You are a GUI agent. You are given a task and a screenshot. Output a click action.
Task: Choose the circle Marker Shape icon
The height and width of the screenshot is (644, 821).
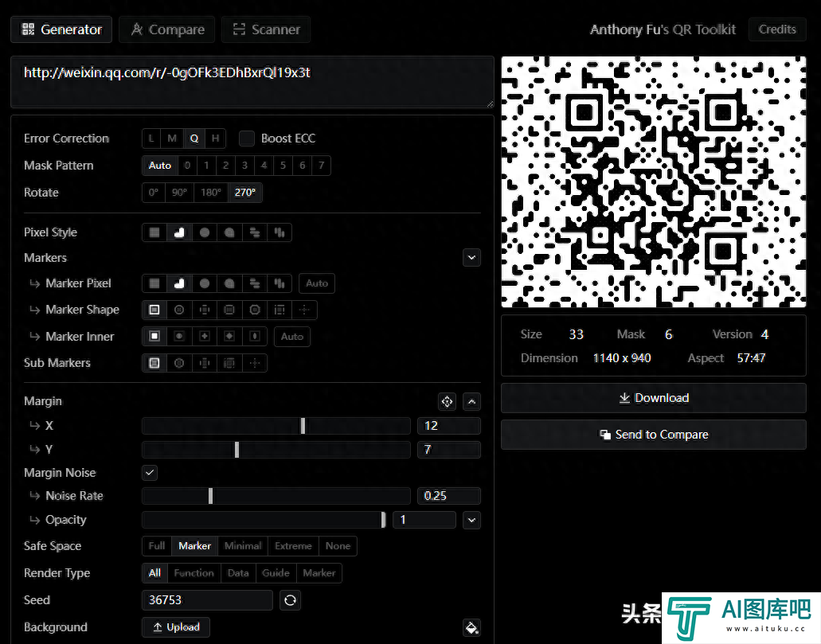click(x=179, y=310)
